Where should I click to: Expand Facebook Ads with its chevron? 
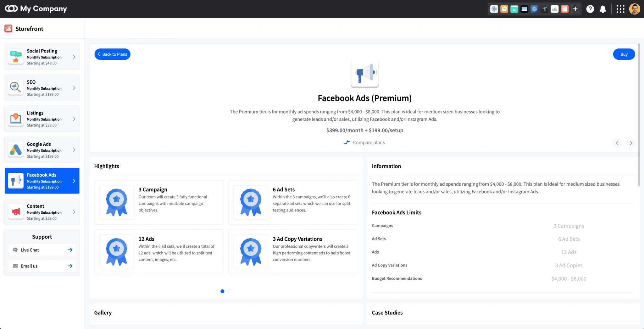coord(74,181)
